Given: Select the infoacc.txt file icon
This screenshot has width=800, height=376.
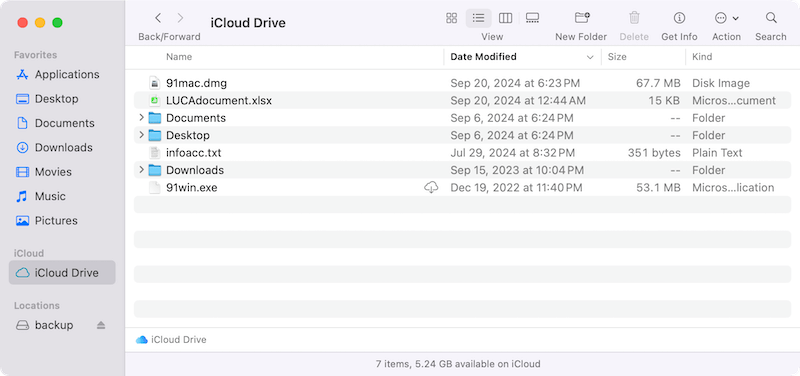Looking at the screenshot, I should 154,153.
